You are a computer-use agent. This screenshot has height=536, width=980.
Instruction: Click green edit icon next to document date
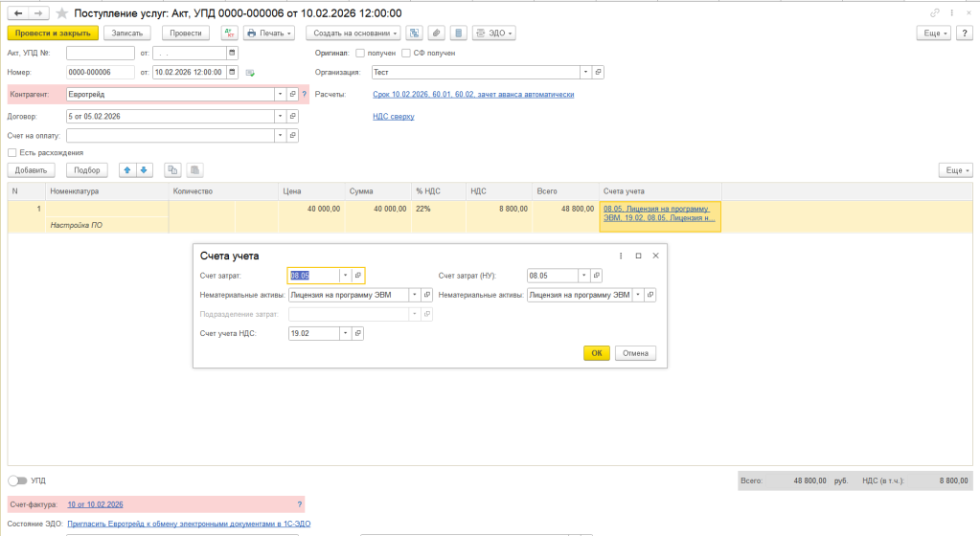coord(250,73)
